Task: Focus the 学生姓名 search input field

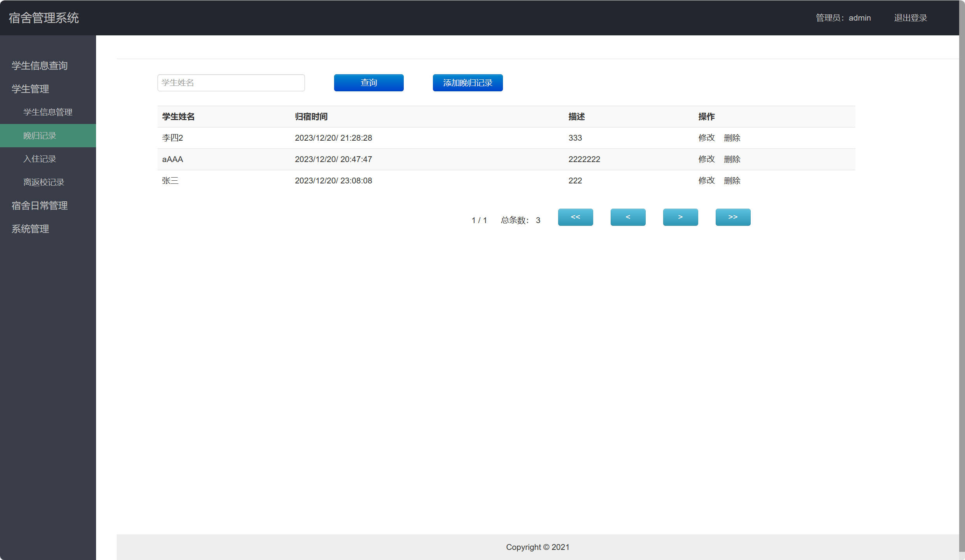Action: pos(231,83)
